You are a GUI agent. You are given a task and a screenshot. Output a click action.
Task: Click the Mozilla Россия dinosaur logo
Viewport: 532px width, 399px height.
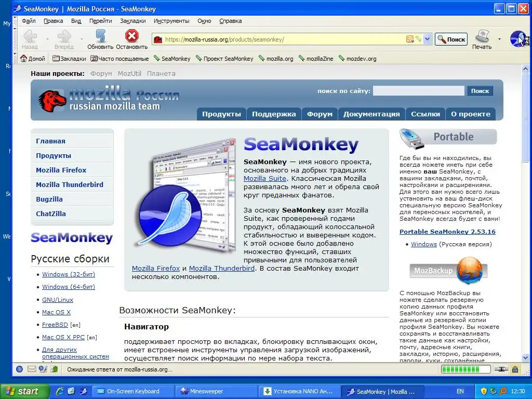pos(52,100)
